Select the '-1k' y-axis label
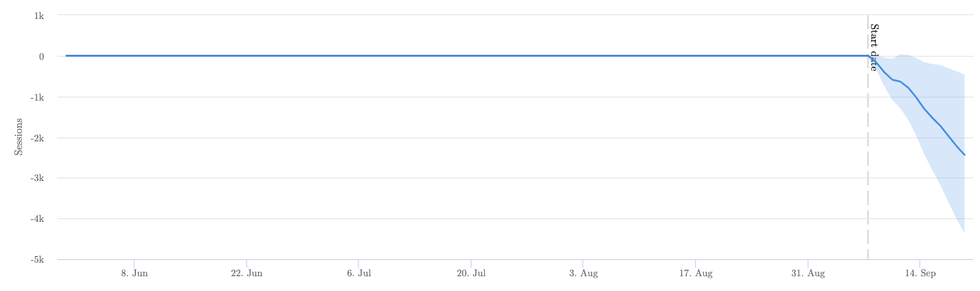The width and height of the screenshot is (980, 291). (37, 97)
